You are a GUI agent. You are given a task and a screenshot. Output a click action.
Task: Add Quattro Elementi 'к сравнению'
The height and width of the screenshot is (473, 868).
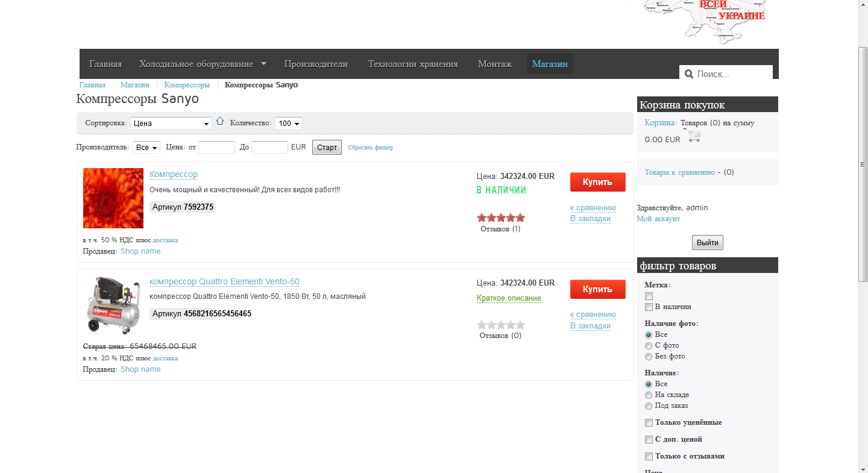point(593,315)
